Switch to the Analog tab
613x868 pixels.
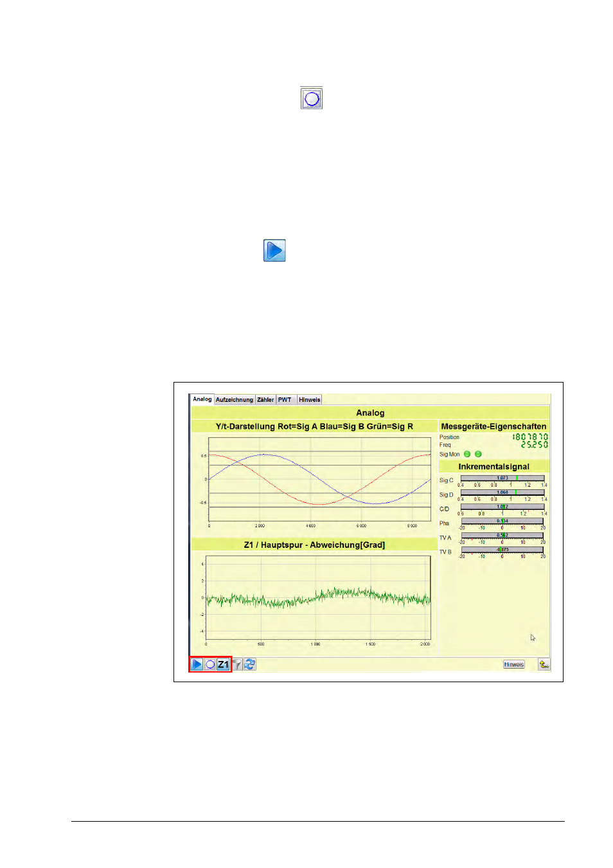202,399
